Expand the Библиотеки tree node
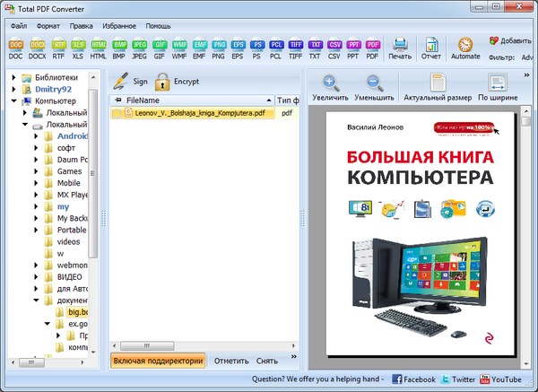Screen dimensions: 538x392 (x=14, y=77)
